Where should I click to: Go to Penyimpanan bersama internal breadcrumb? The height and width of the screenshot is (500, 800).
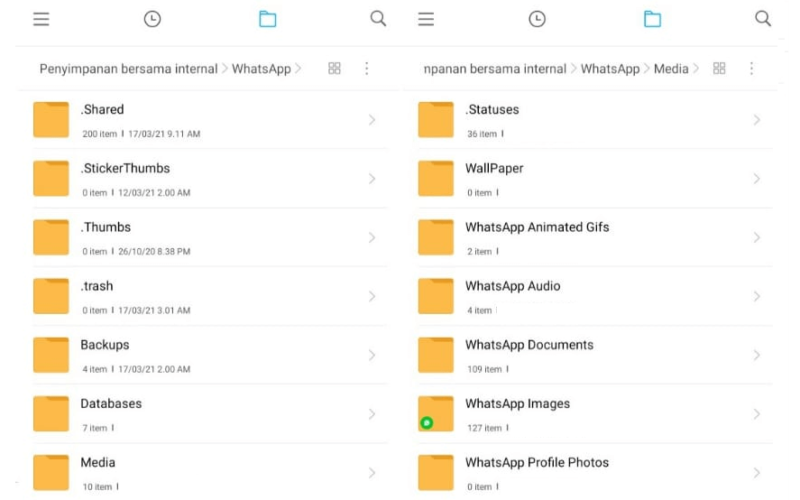coord(129,69)
